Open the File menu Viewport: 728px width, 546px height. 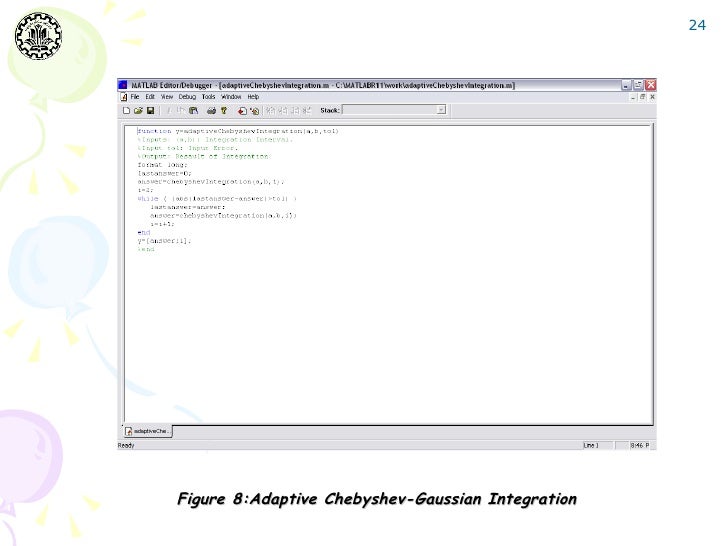[135, 97]
